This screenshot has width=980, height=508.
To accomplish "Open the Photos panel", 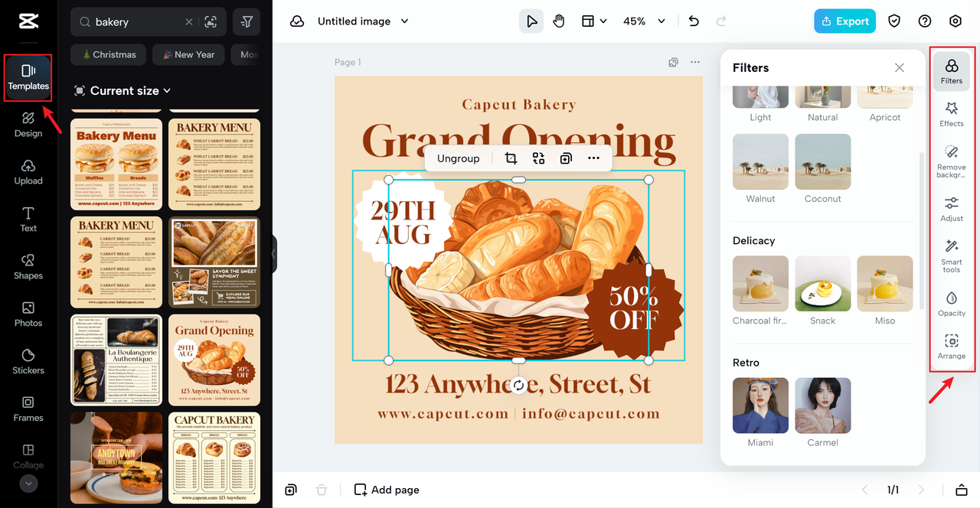I will [28, 314].
